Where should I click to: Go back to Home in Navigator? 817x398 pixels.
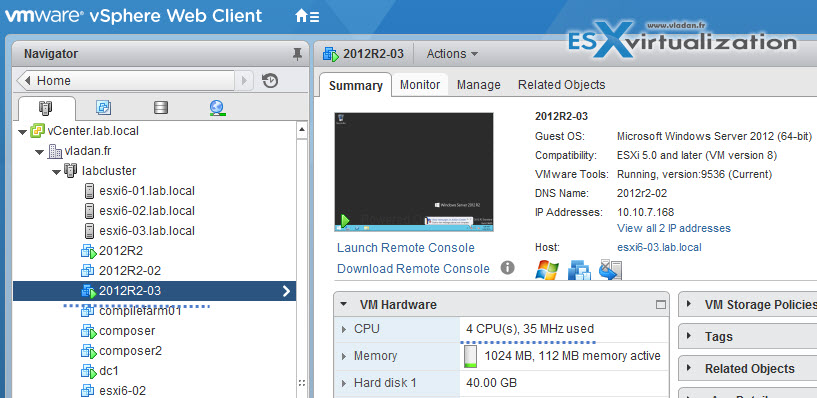point(125,81)
